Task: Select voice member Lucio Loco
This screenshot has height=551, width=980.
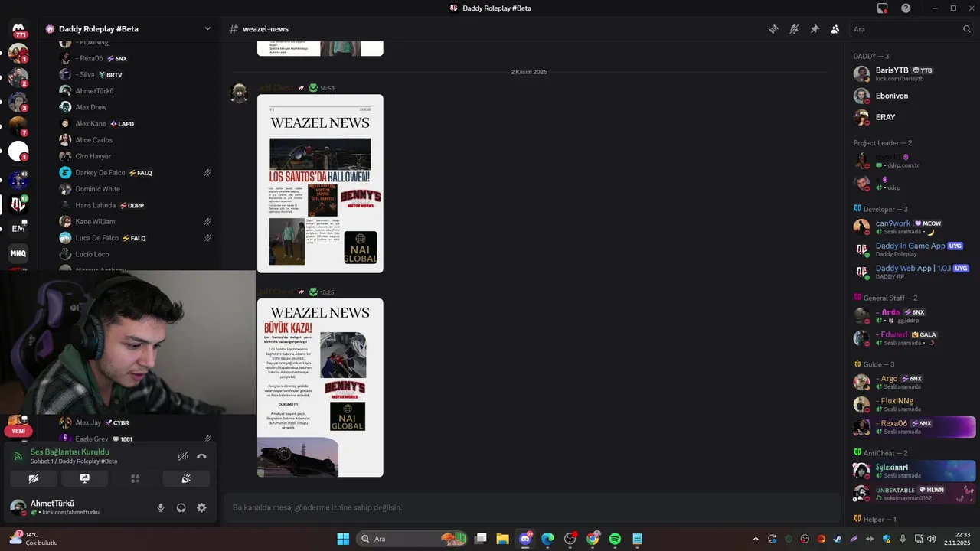Action: (x=138, y=254)
